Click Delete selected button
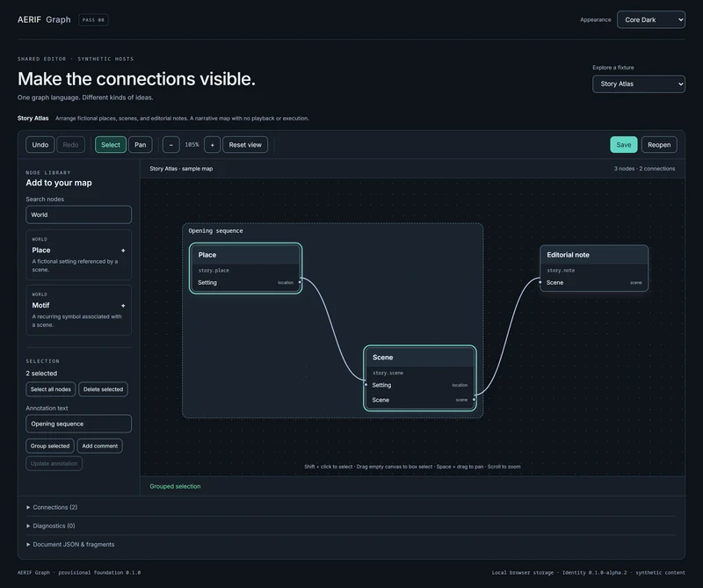703x588 pixels. tap(103, 389)
